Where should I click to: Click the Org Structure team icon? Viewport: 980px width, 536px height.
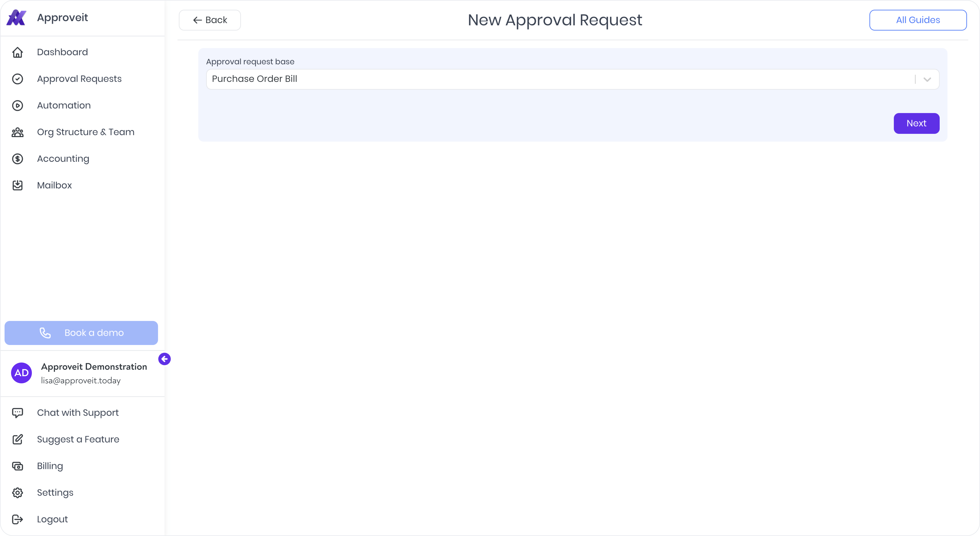coord(18,132)
